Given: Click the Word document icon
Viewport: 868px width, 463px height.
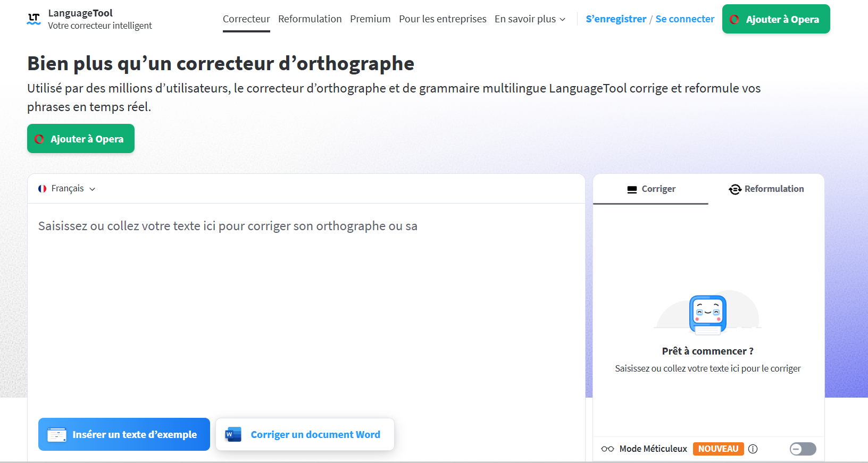Looking at the screenshot, I should (x=233, y=434).
